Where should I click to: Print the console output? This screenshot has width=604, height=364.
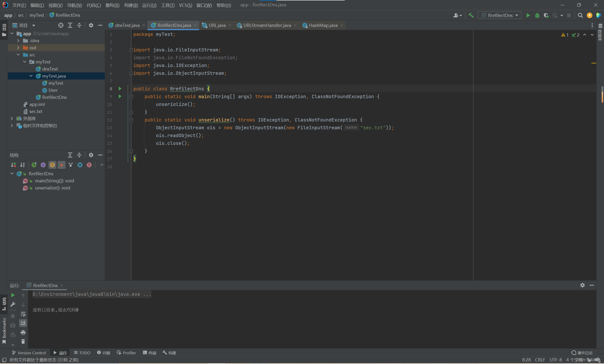(x=23, y=333)
